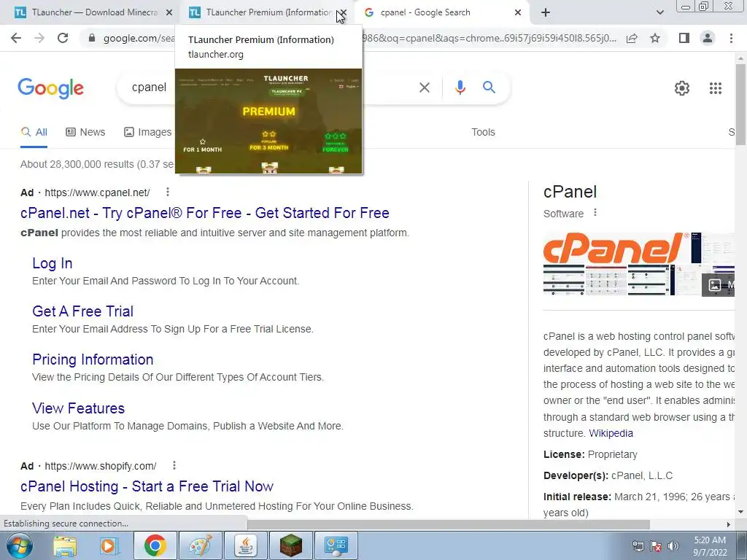Open Google quick settings gear

click(x=682, y=88)
